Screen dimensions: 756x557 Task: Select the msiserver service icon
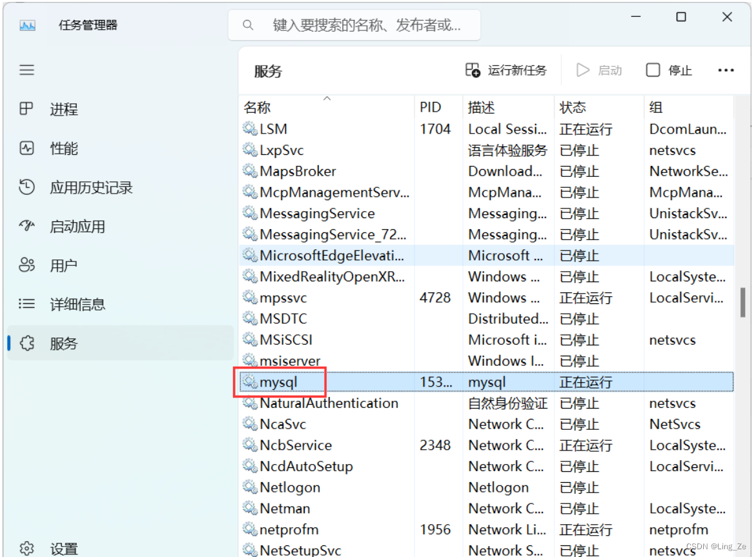pos(250,360)
